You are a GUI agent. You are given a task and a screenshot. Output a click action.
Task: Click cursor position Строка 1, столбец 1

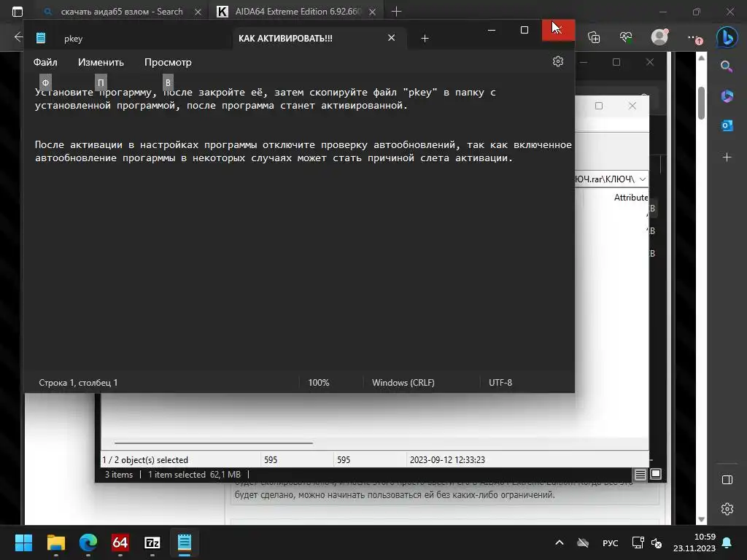(78, 383)
